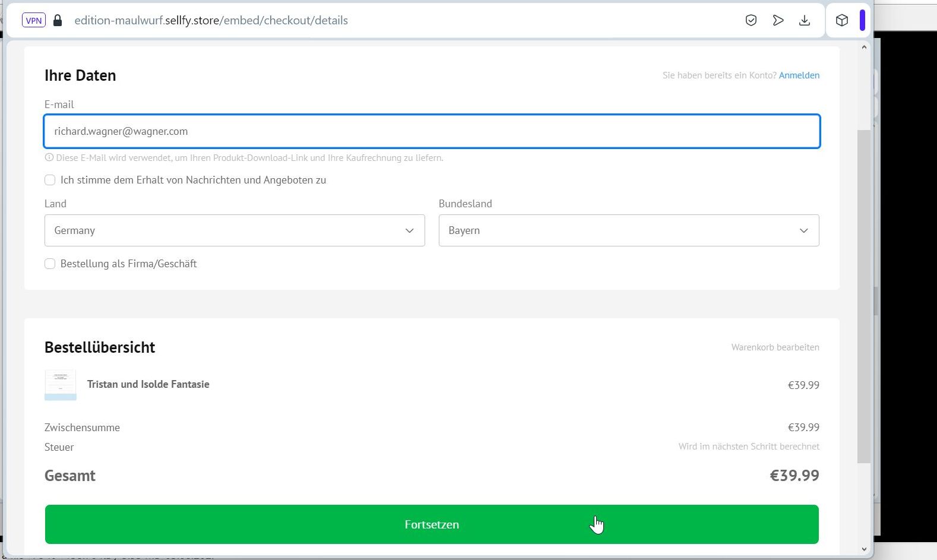Viewport: 937px width, 560px height.
Task: Click the scrollbar down arrow
Action: click(x=864, y=549)
